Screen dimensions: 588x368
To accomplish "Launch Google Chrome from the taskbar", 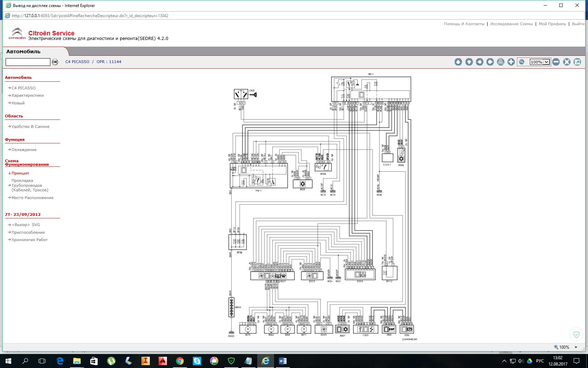I will pos(180,361).
